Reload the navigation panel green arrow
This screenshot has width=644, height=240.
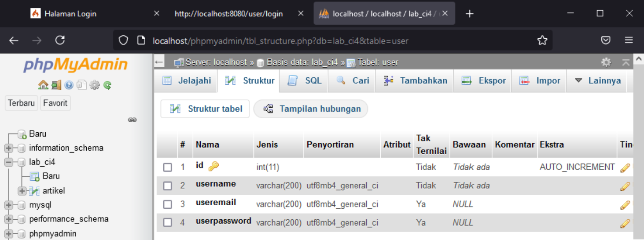click(107, 85)
